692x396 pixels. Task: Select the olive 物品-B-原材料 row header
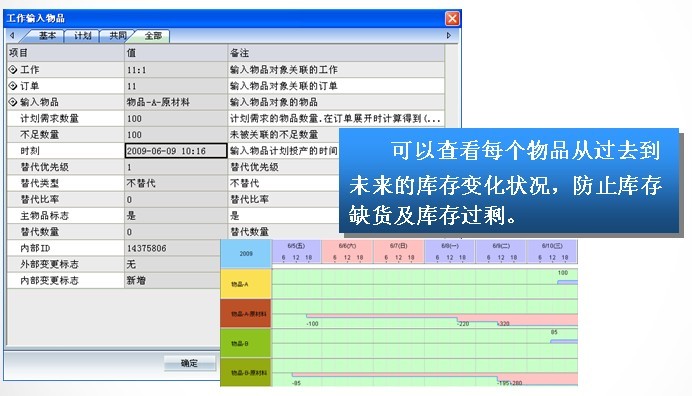(245, 372)
